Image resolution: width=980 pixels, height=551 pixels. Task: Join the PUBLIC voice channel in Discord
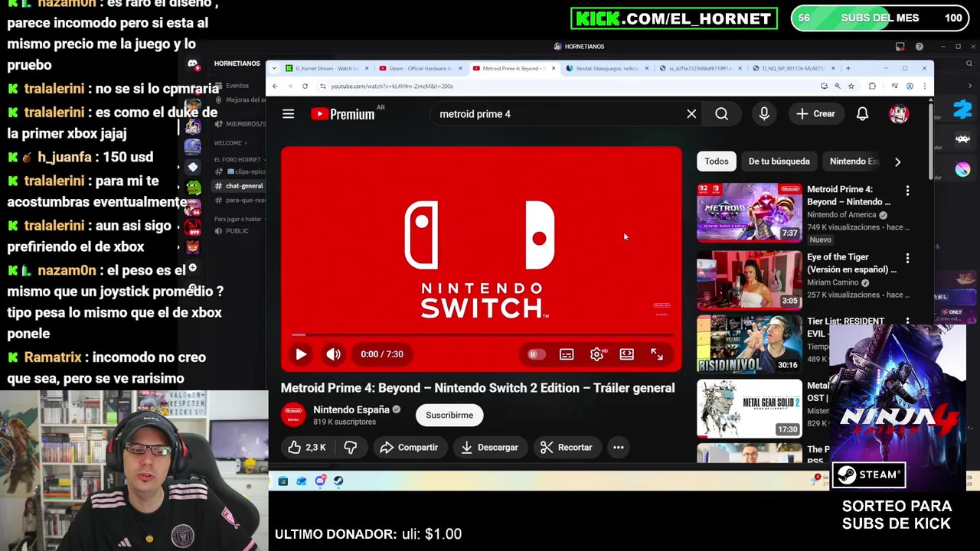[x=232, y=231]
